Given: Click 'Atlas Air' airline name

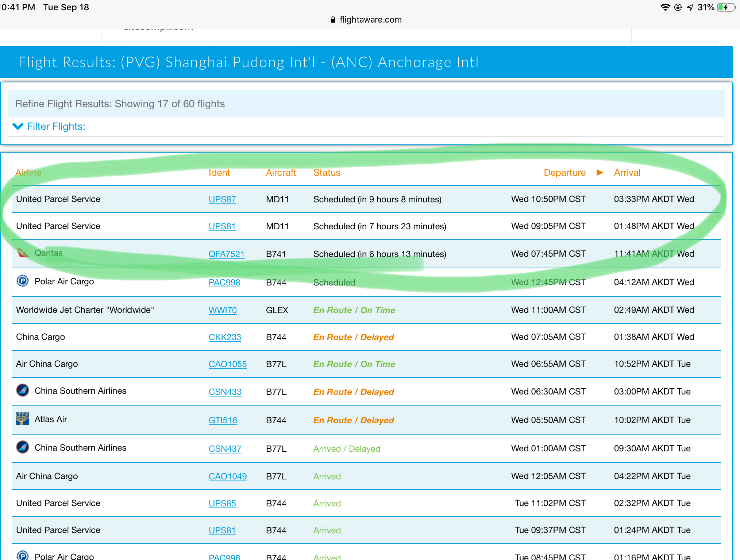Looking at the screenshot, I should [x=51, y=419].
